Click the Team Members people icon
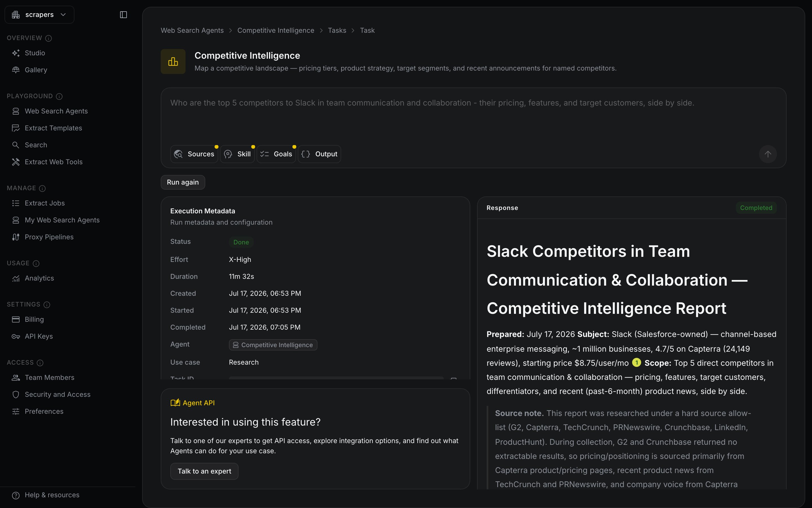812x508 pixels. coord(16,377)
